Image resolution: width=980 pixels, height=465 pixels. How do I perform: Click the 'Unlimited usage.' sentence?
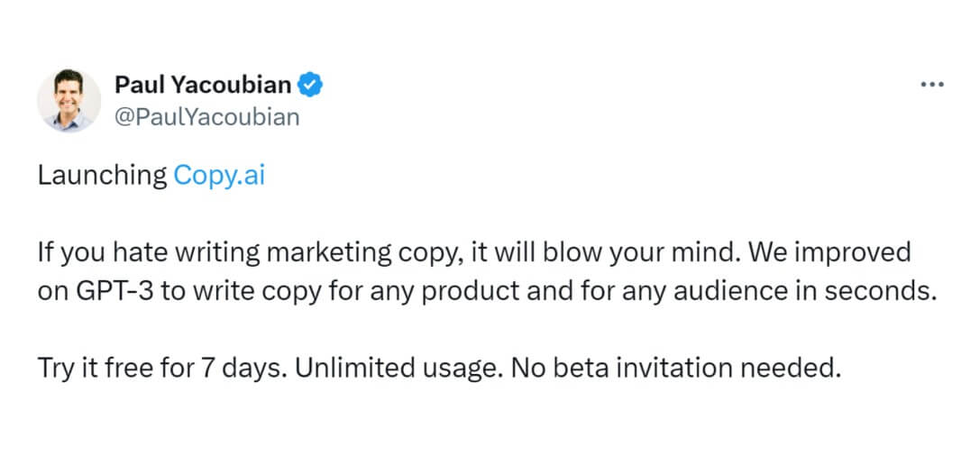click(399, 369)
